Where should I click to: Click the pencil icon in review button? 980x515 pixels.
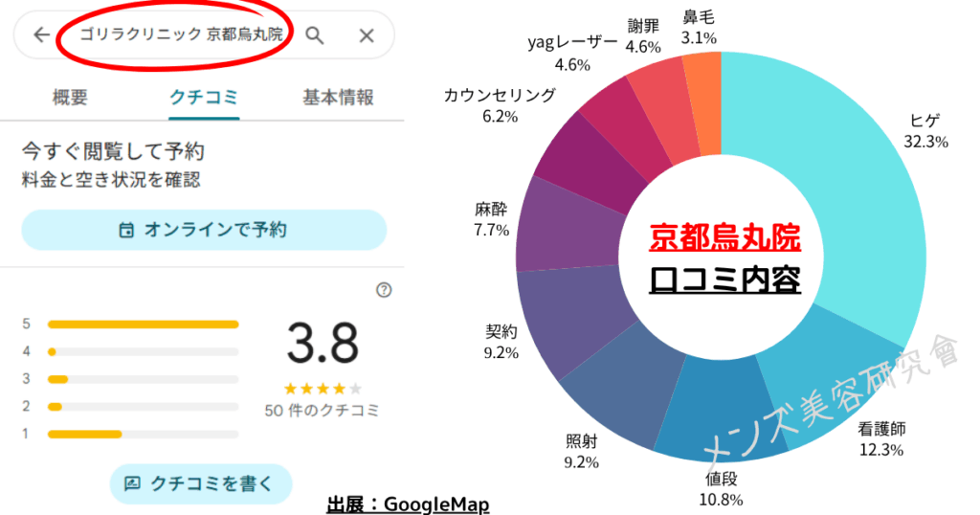[132, 483]
